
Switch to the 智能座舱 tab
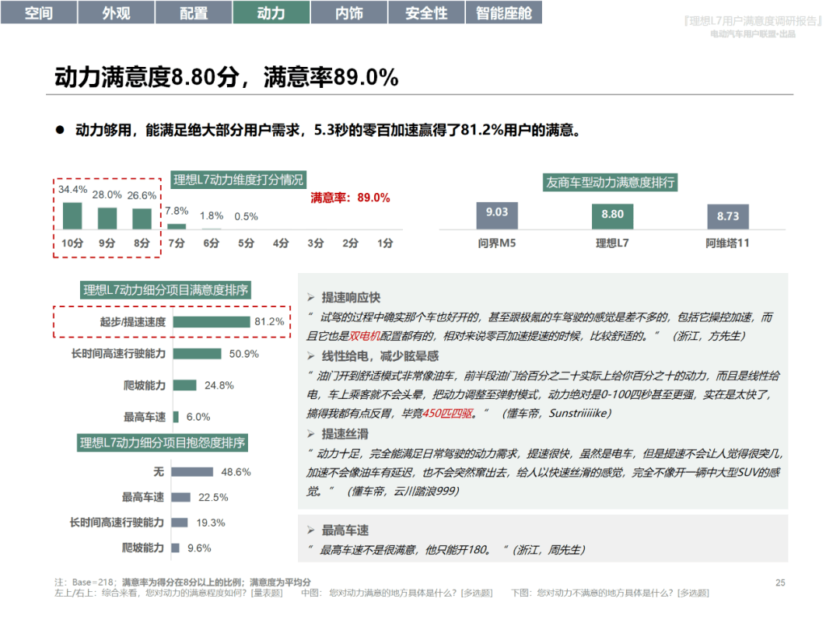(x=503, y=12)
